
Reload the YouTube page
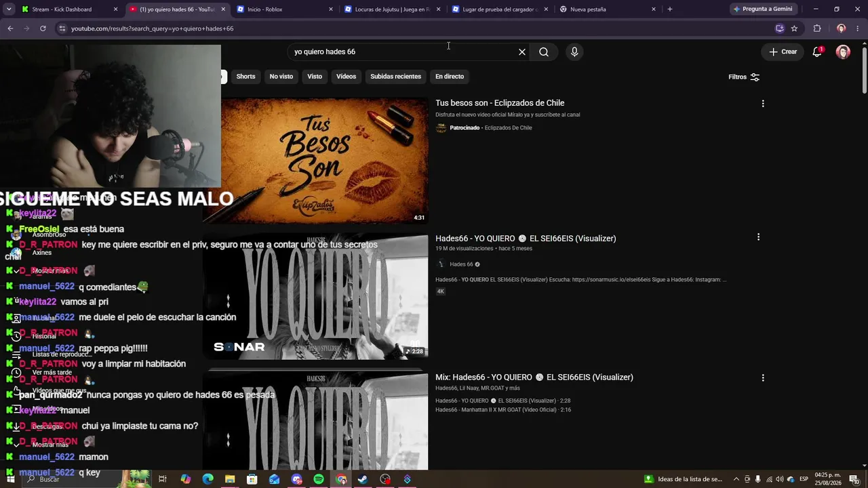coord(43,28)
